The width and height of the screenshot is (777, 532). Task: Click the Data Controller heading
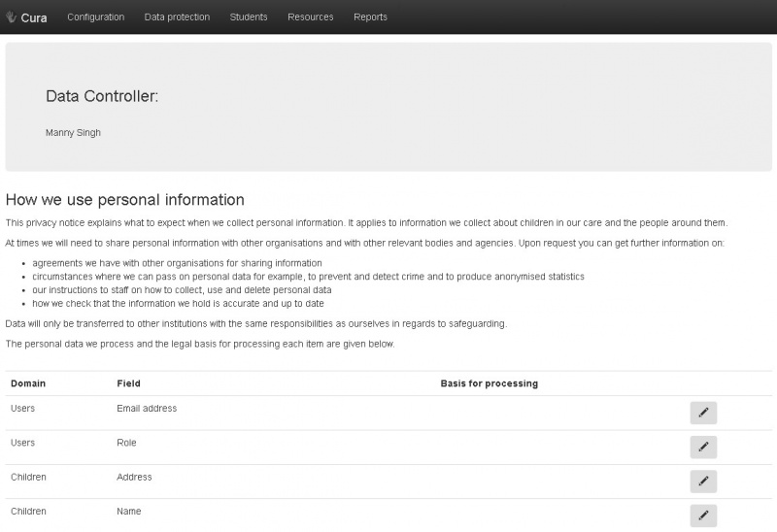click(x=102, y=96)
